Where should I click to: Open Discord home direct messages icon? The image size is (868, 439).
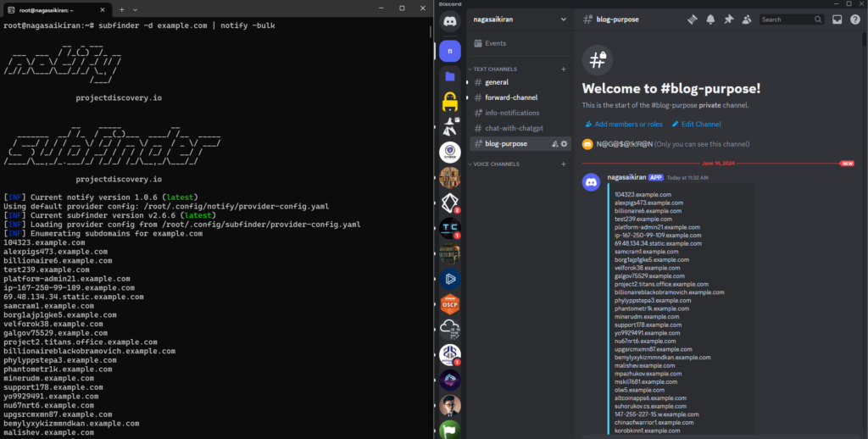449,21
